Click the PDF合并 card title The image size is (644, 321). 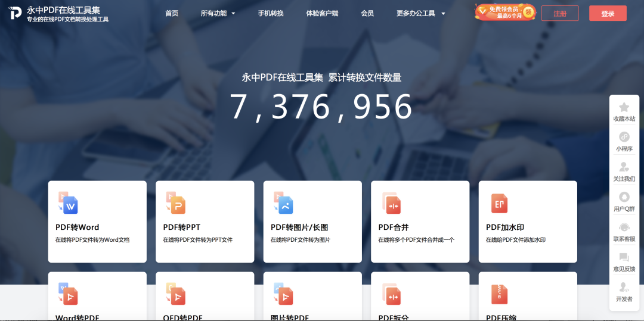[394, 227]
